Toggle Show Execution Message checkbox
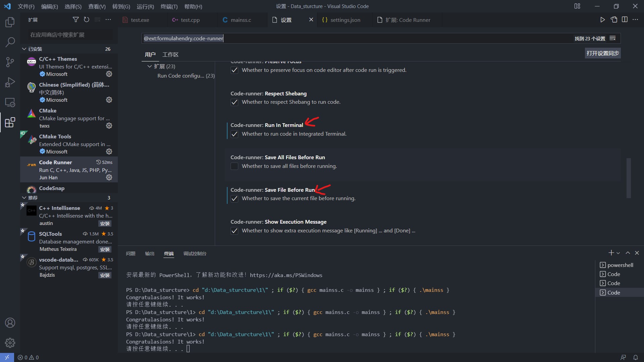 234,231
